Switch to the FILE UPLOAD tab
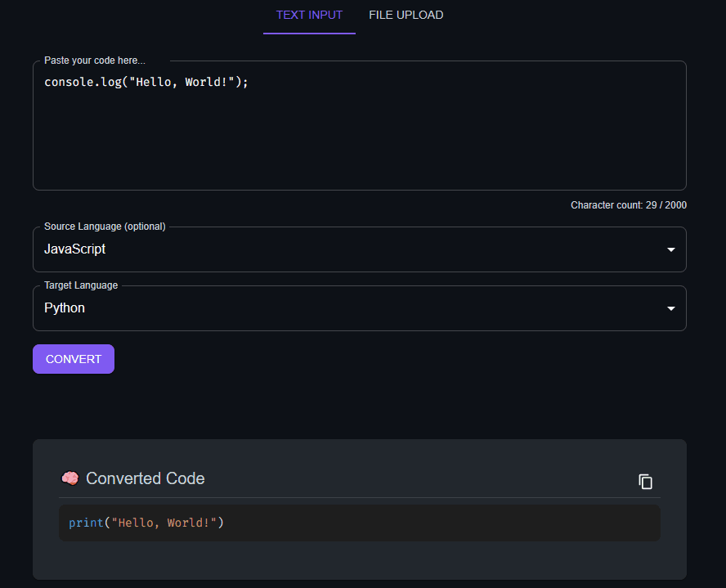The image size is (726, 588). (x=406, y=15)
